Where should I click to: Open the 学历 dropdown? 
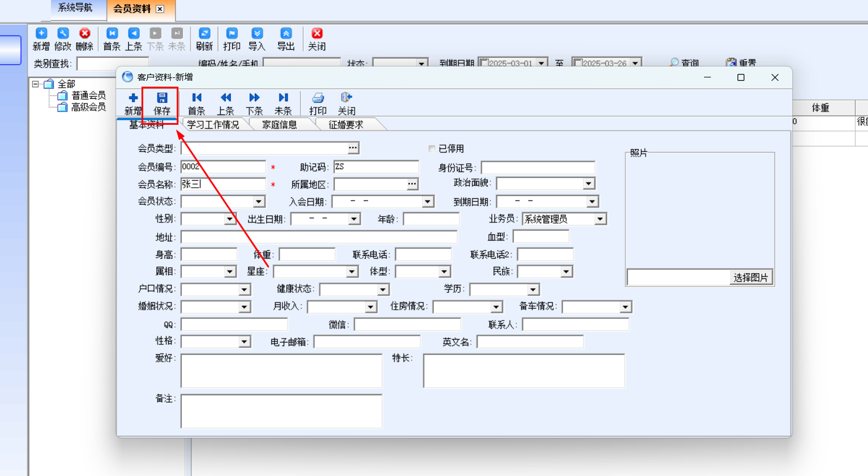[x=533, y=289]
